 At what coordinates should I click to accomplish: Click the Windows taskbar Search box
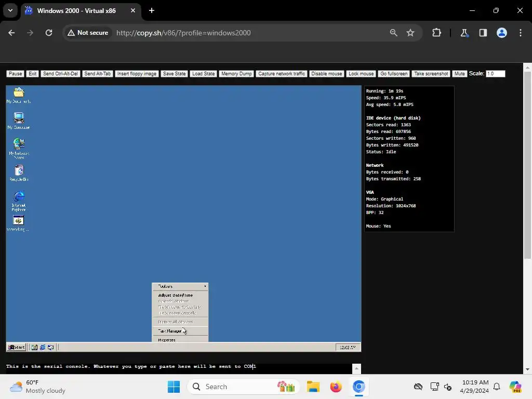coord(243,387)
